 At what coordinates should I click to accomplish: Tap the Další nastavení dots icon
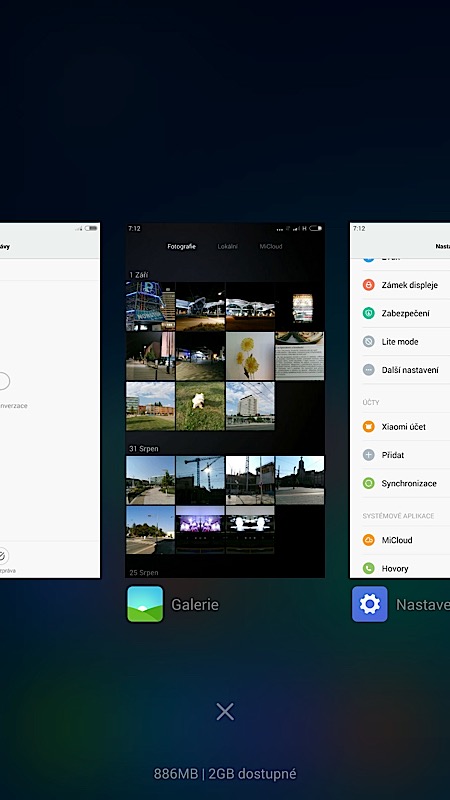368,370
